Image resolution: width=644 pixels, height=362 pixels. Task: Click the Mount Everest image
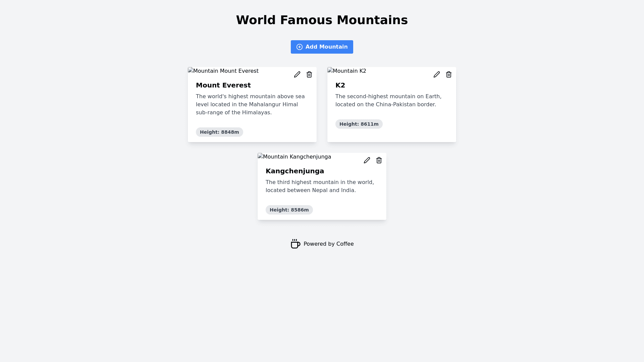pyautogui.click(x=223, y=71)
